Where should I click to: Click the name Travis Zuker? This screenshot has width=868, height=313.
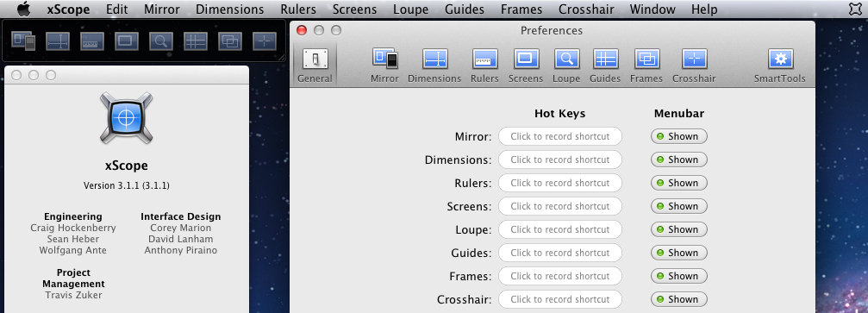tap(73, 295)
